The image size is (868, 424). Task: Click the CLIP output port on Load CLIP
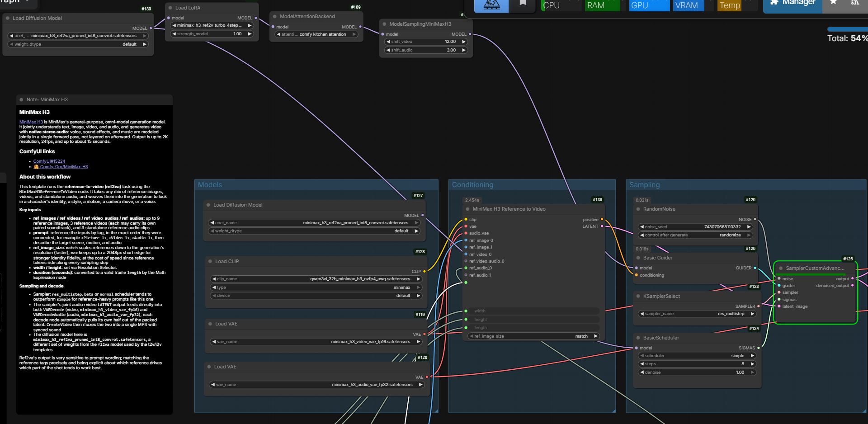[x=425, y=271]
